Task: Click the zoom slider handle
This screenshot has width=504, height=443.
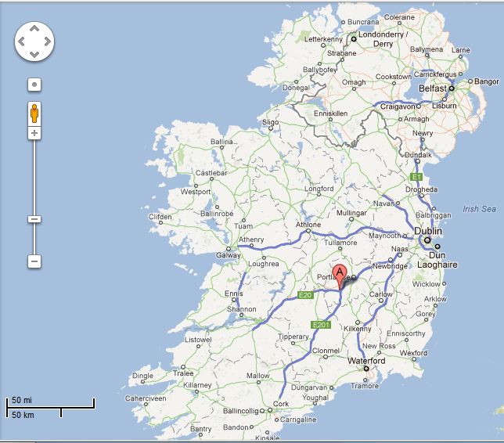Action: tap(34, 219)
